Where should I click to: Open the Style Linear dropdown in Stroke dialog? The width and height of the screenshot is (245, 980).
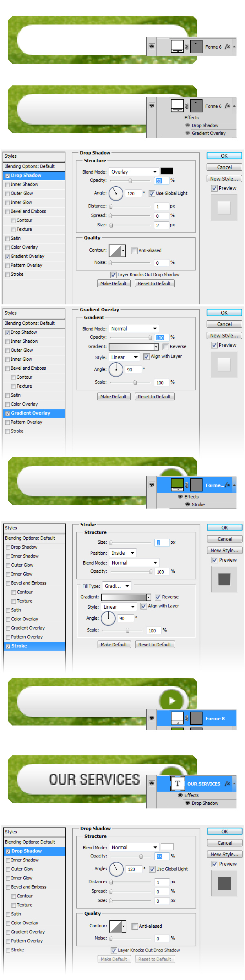coord(119,607)
